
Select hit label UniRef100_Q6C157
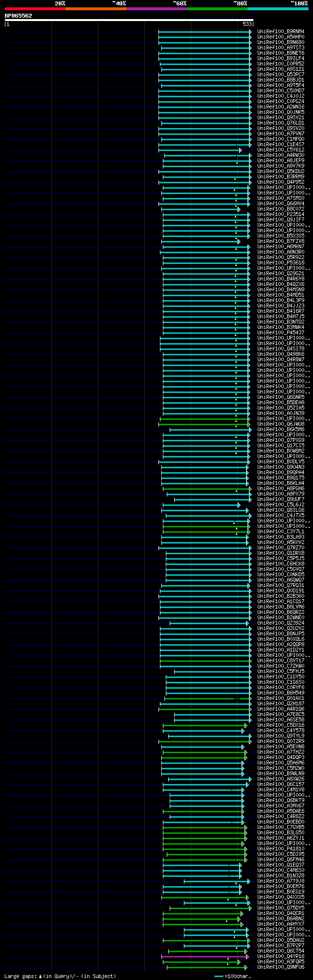(281, 784)
